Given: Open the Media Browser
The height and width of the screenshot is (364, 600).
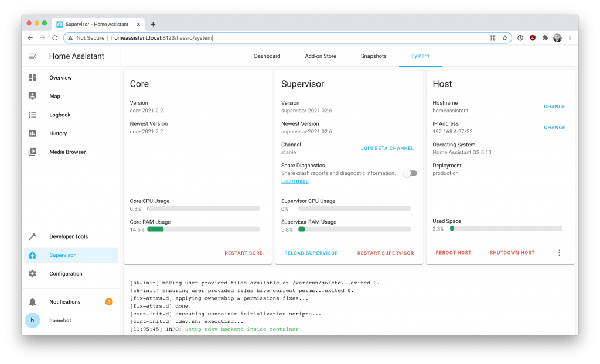Looking at the screenshot, I should [x=66, y=152].
